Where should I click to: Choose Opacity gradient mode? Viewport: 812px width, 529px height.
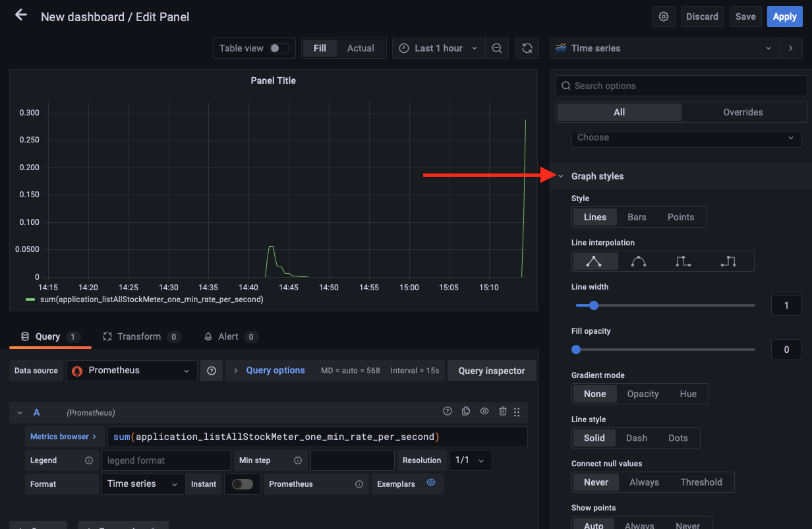[x=643, y=394]
